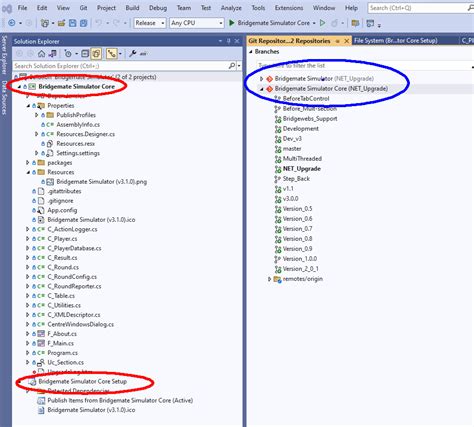
Task: Click the Open File folder icon
Action: pyautogui.click(x=61, y=23)
